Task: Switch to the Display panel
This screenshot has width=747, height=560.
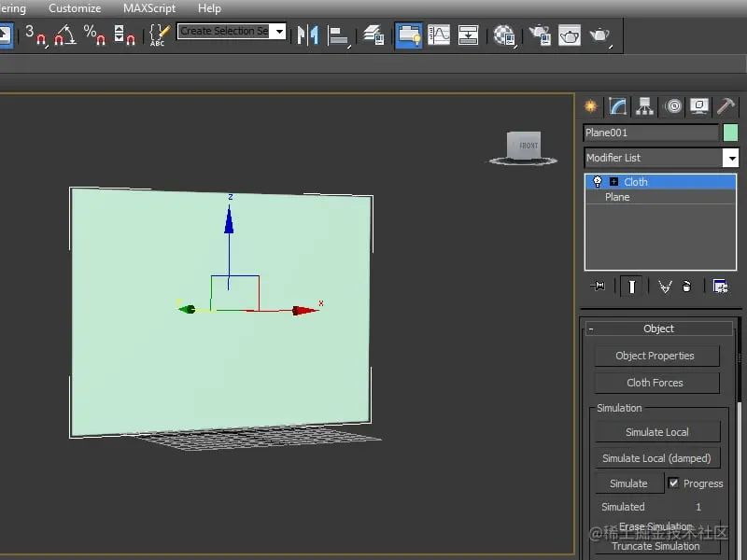Action: tap(699, 105)
